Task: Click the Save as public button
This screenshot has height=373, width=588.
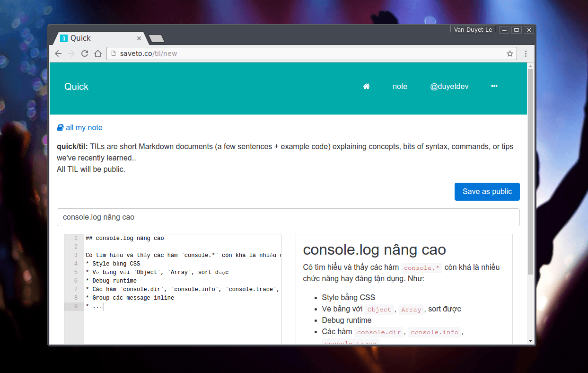Action: click(x=487, y=191)
